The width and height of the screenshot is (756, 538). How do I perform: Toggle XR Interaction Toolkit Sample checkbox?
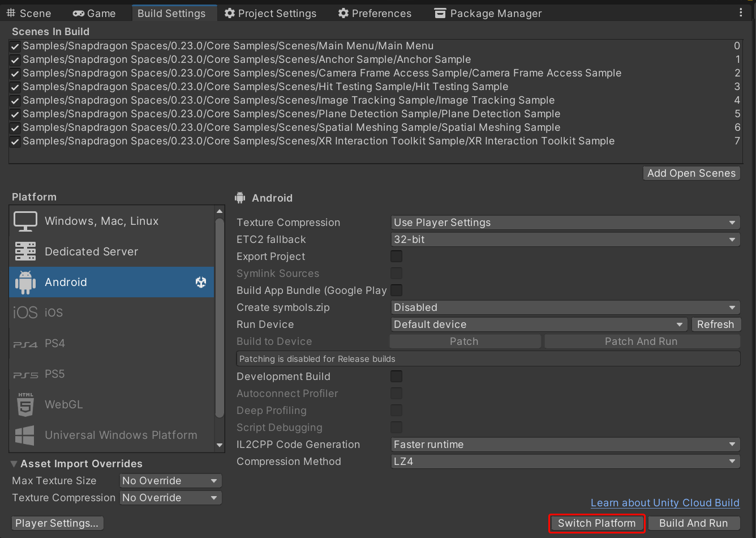pyautogui.click(x=15, y=142)
